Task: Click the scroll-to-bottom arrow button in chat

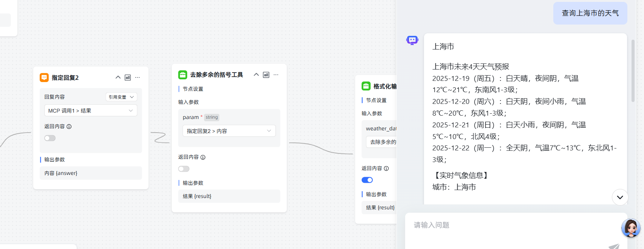Action: click(620, 197)
